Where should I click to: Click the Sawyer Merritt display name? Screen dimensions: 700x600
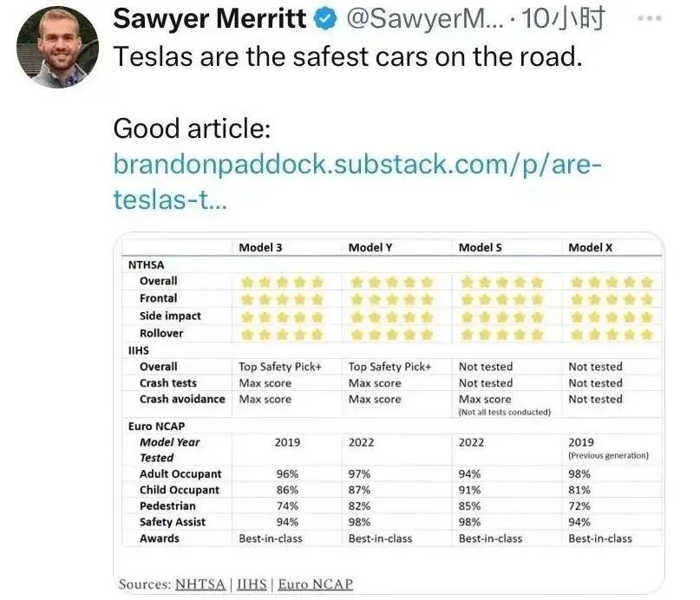pos(210,19)
